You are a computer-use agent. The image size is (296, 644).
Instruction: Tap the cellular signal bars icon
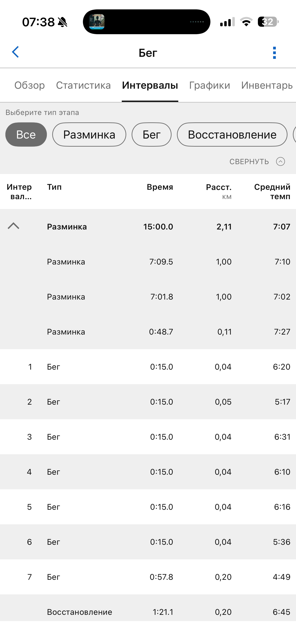tap(227, 22)
